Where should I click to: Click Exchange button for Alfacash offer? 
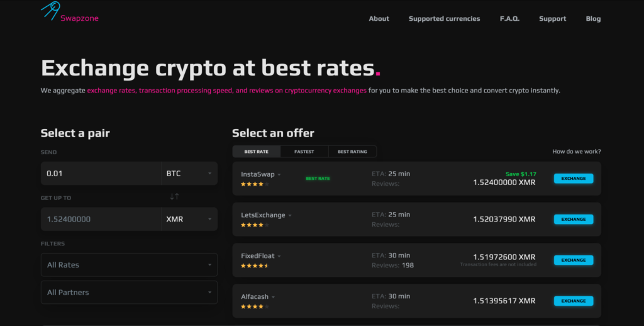(x=574, y=301)
